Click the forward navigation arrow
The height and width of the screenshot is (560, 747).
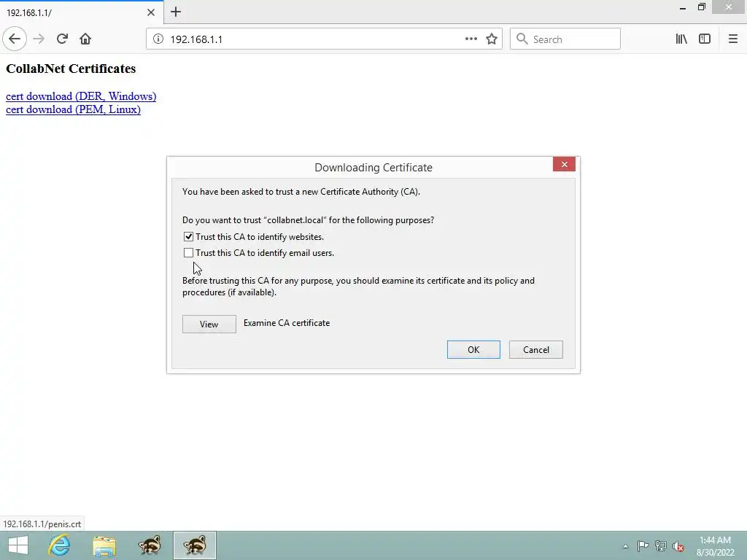pyautogui.click(x=39, y=39)
